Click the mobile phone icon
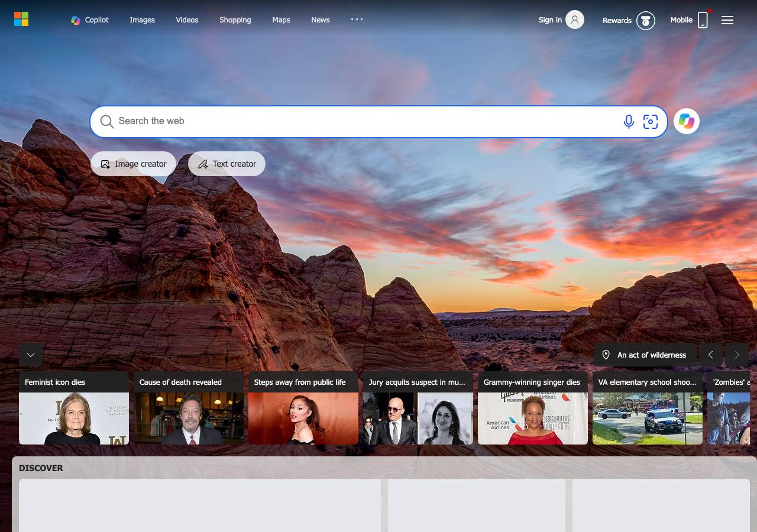Viewport: 757px width, 532px height. coord(703,20)
